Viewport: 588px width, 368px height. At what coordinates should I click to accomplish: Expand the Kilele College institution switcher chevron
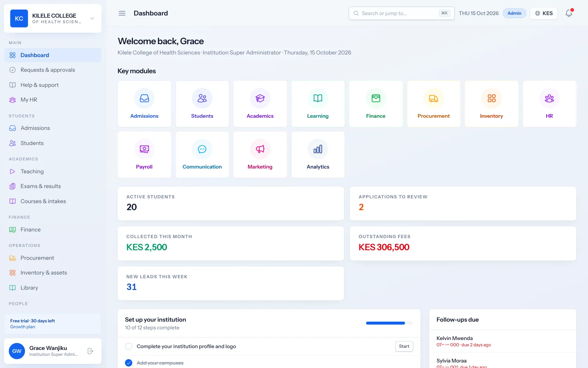point(92,18)
